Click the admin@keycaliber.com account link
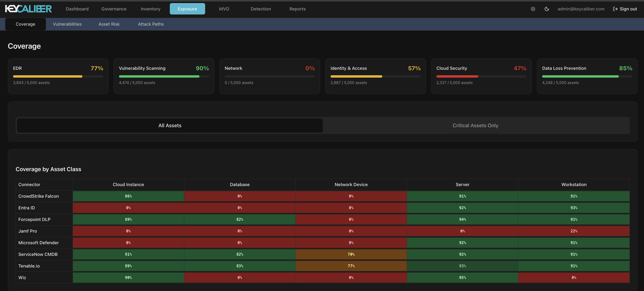The image size is (644, 291). (x=581, y=9)
